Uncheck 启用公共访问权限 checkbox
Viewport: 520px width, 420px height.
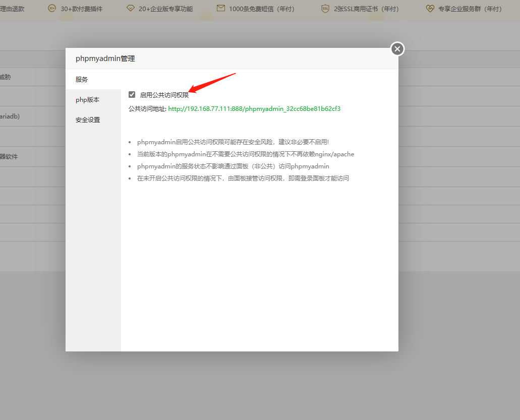coord(132,95)
